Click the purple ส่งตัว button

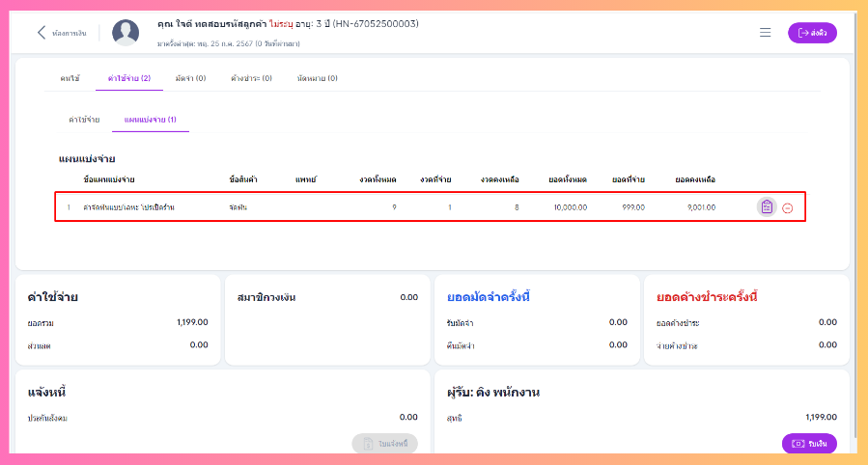point(812,33)
